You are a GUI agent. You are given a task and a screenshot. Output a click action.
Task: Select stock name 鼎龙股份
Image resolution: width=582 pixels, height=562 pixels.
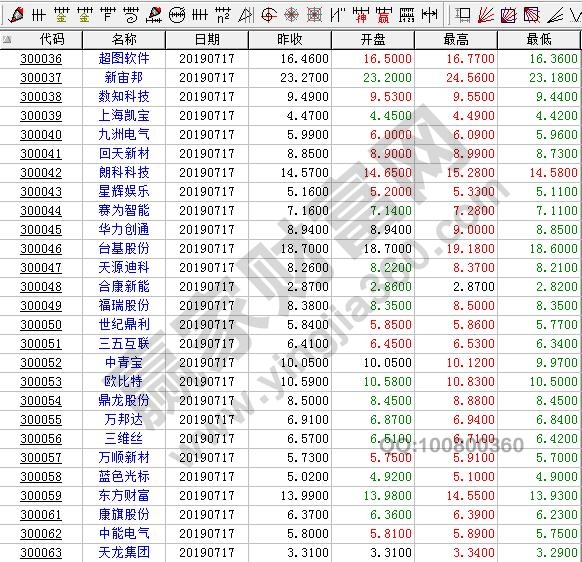[124, 400]
